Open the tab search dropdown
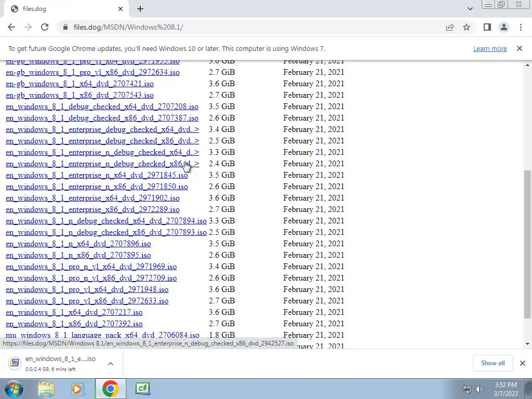The width and height of the screenshot is (532, 399). click(x=470, y=9)
